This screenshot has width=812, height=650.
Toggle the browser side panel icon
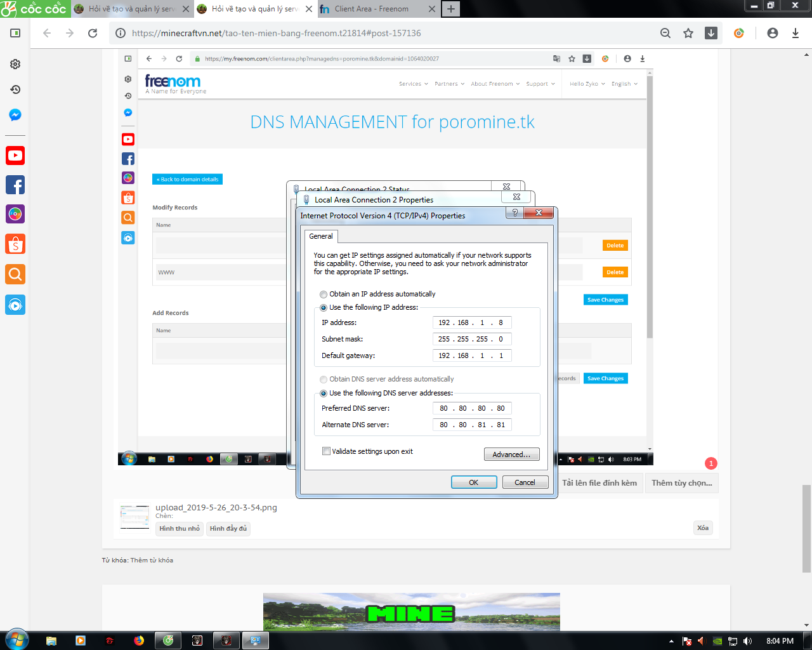15,33
